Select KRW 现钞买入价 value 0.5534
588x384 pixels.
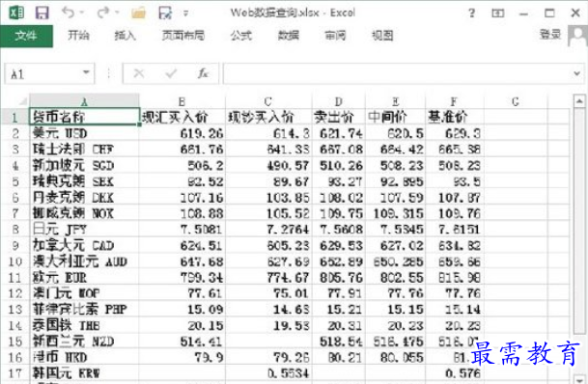point(268,373)
